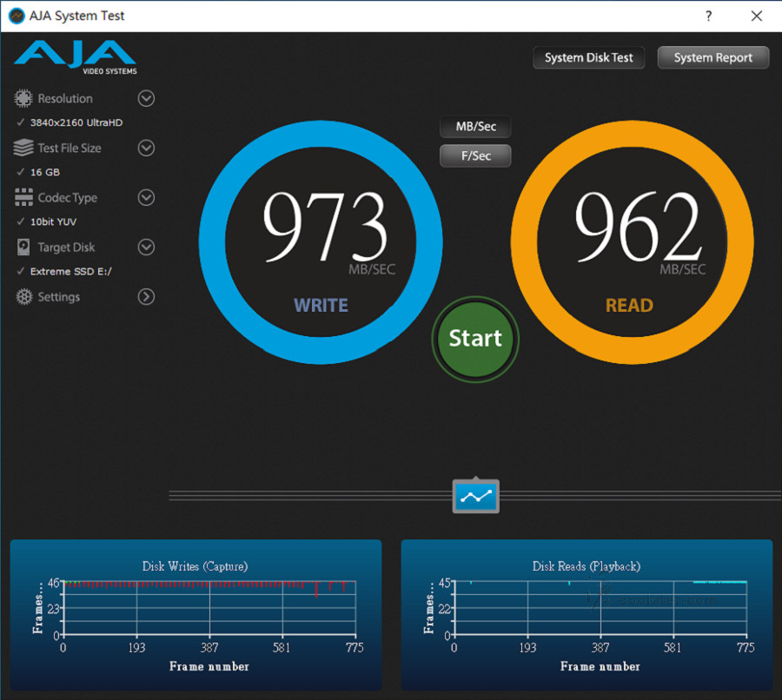Click the Resolution chip icon
The image size is (782, 700).
[23, 98]
